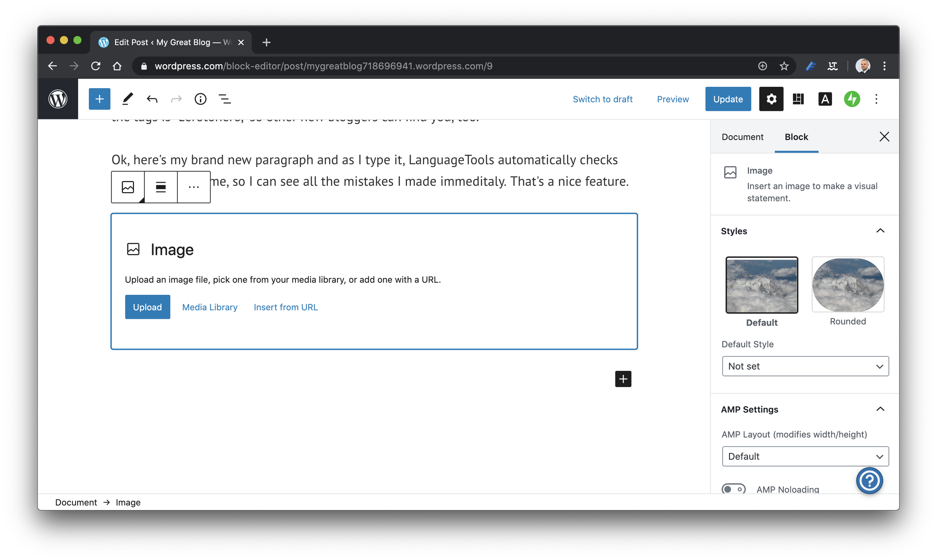Image resolution: width=937 pixels, height=560 pixels.
Task: Click the paragraph about LanguageTools
Action: point(370,170)
